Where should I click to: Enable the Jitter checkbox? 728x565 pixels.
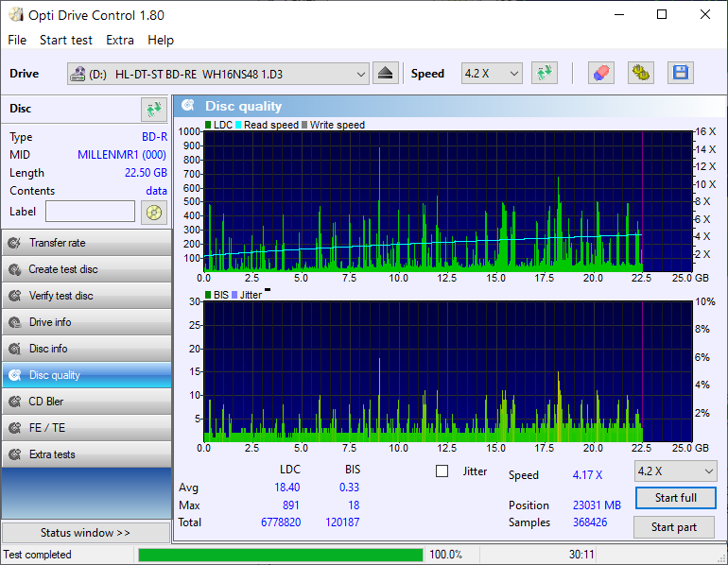[442, 471]
